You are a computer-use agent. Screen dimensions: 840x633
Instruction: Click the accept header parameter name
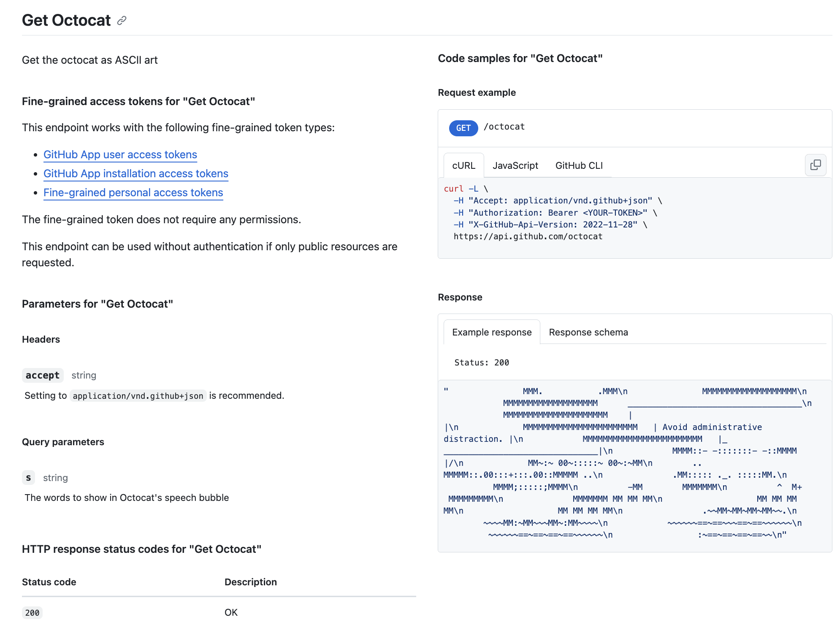43,375
